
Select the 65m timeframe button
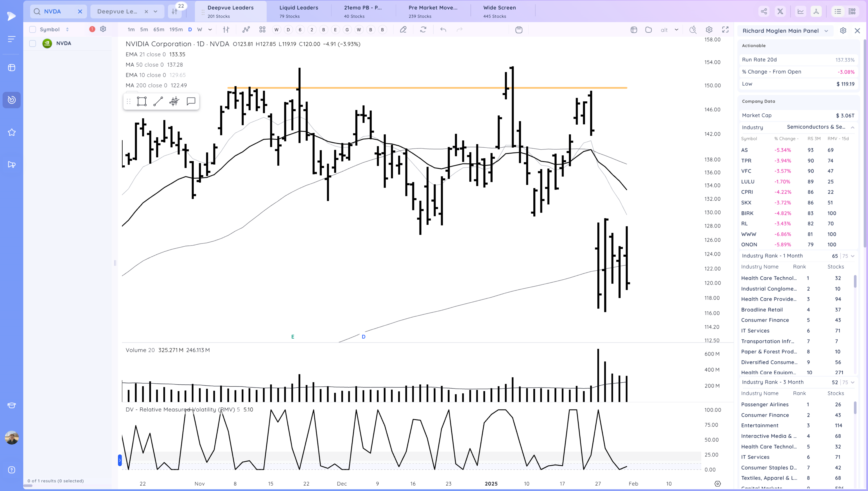tap(159, 30)
